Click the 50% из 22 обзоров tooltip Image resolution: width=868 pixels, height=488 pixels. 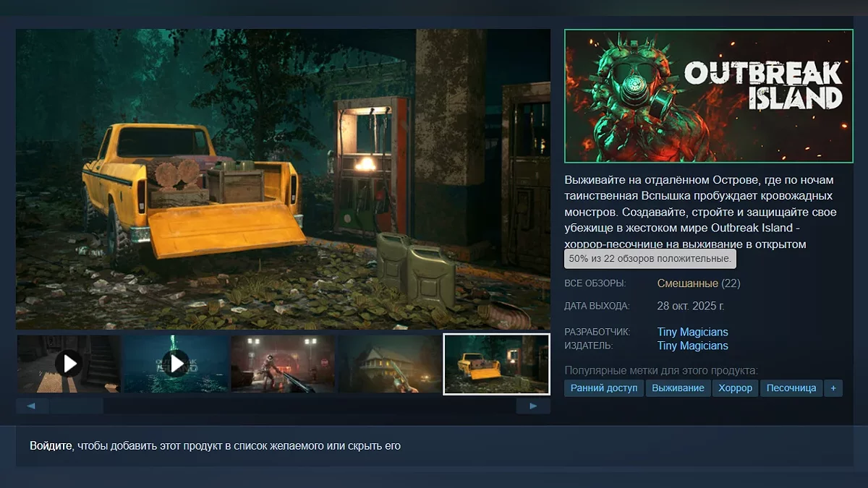pos(650,258)
